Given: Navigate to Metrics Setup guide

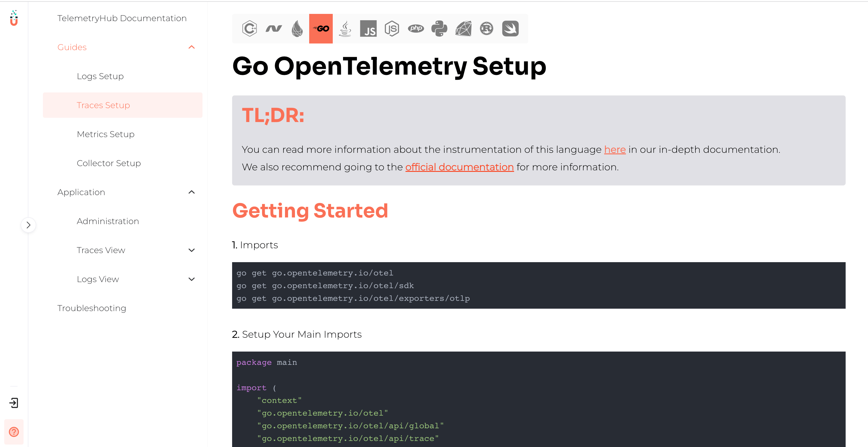Looking at the screenshot, I should pyautogui.click(x=105, y=134).
